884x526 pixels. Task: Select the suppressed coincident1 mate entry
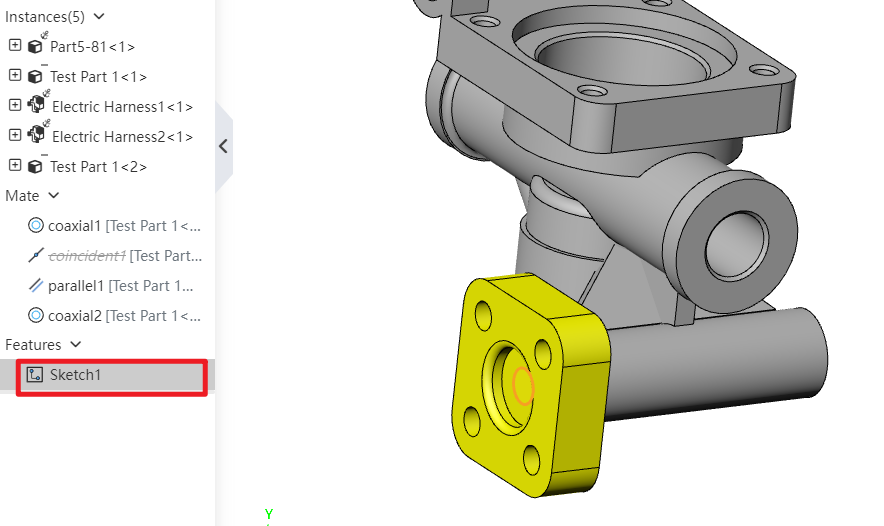[x=125, y=255]
